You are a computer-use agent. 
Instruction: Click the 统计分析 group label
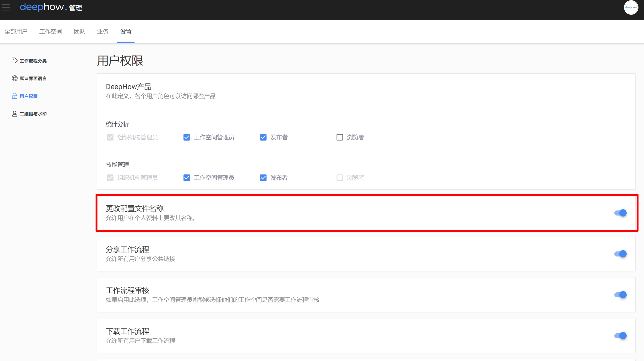(x=117, y=124)
